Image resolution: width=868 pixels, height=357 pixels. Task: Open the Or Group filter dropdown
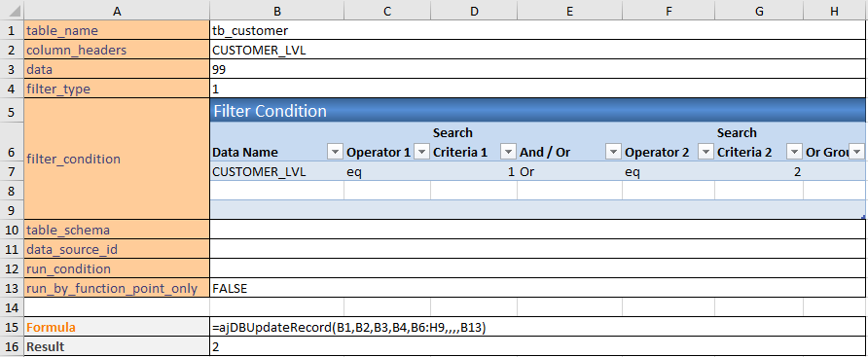[x=857, y=152]
